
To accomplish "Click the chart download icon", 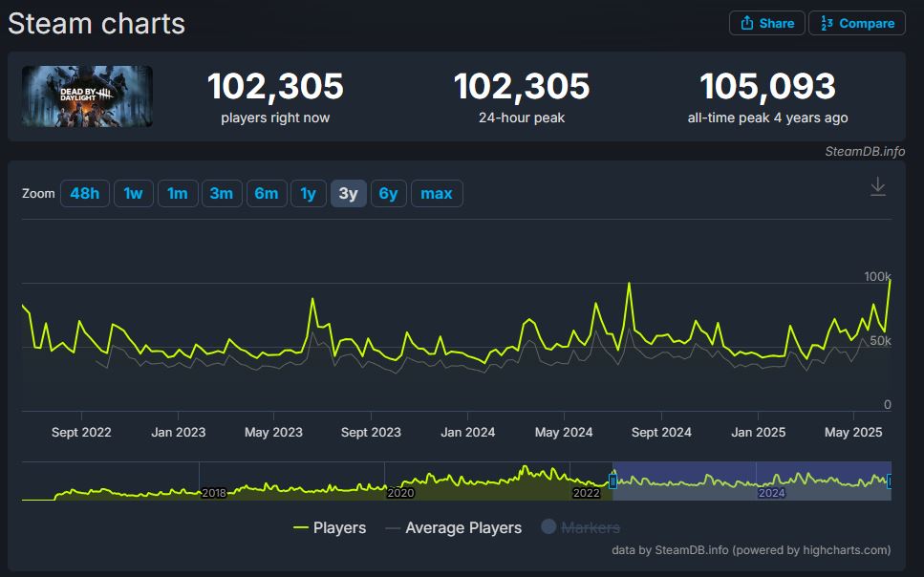I will tap(877, 187).
